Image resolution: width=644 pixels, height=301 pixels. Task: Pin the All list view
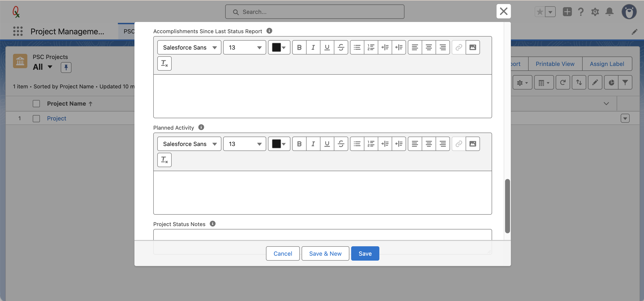click(66, 67)
